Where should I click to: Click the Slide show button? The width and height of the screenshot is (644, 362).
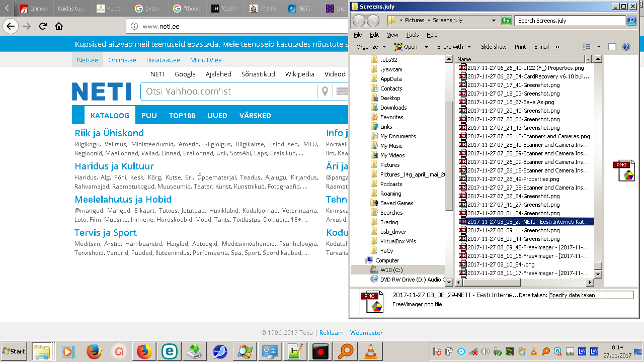494,47
